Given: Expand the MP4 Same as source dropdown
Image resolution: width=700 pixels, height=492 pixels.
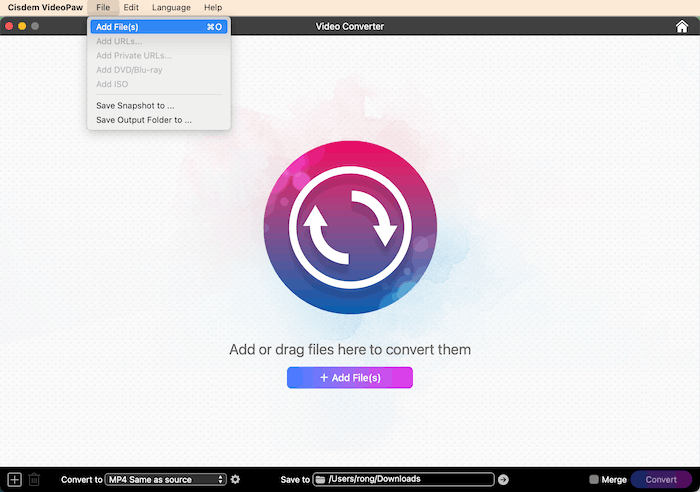Looking at the screenshot, I should coord(166,480).
